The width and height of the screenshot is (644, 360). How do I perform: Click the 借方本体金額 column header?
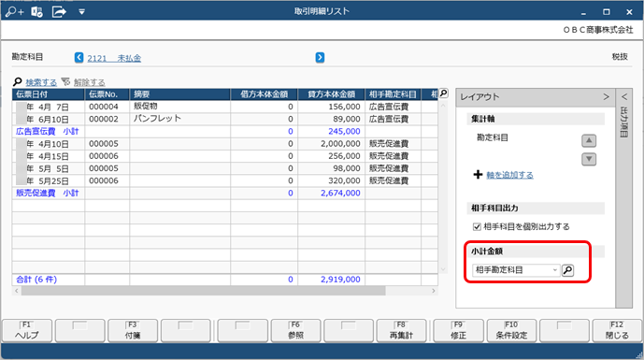pos(265,94)
